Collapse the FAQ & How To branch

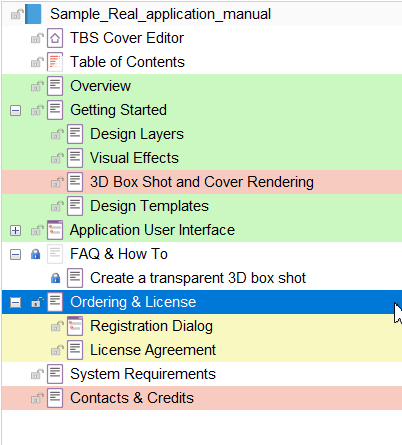[x=15, y=254]
